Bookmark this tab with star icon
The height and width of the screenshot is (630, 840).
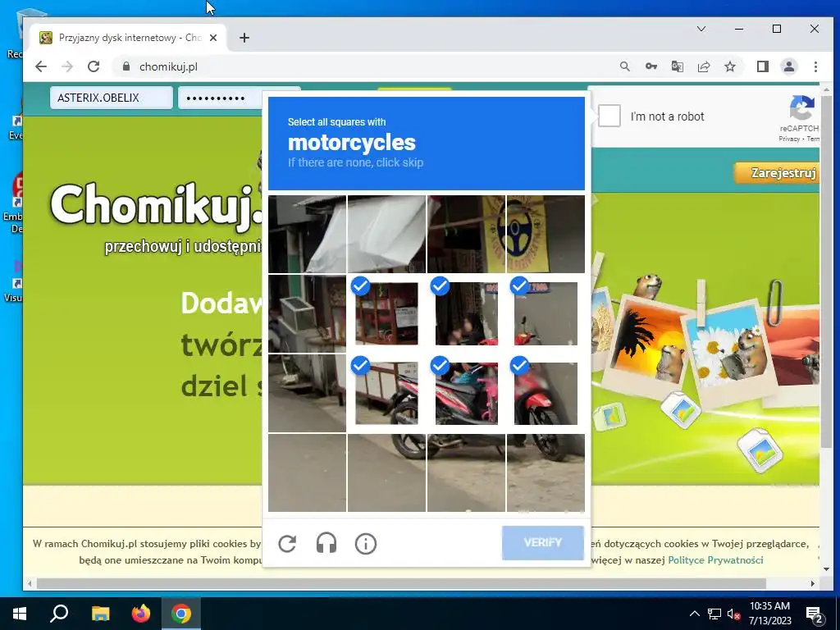pos(729,66)
